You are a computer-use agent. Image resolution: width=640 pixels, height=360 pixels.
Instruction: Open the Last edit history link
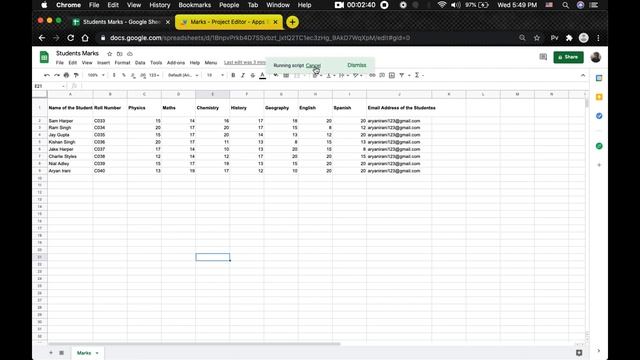point(245,62)
